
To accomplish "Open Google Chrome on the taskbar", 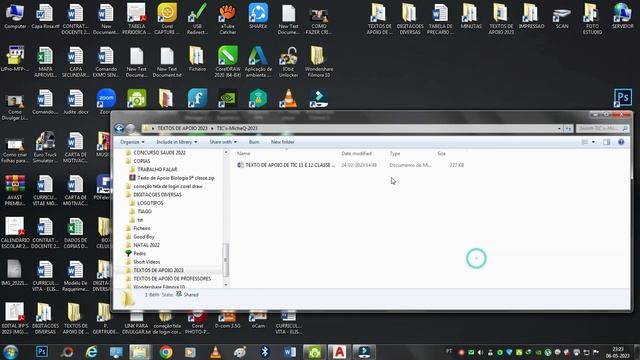I will click(x=166, y=352).
